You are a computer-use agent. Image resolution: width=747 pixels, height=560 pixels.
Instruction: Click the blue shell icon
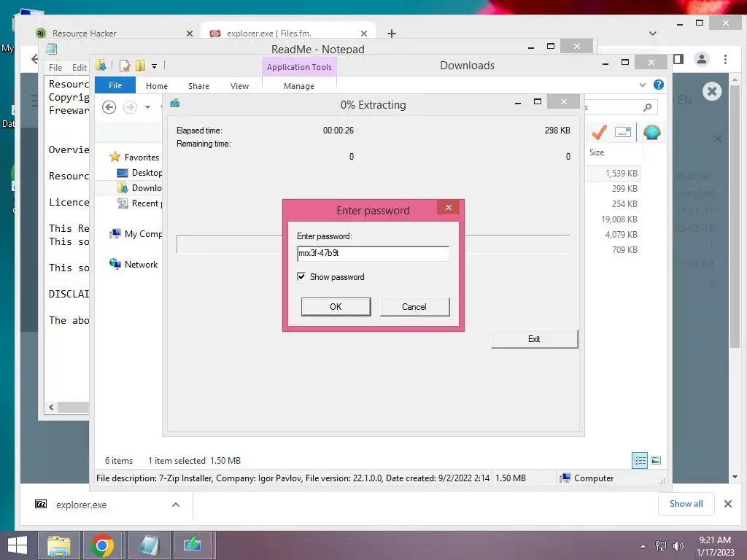click(x=651, y=132)
